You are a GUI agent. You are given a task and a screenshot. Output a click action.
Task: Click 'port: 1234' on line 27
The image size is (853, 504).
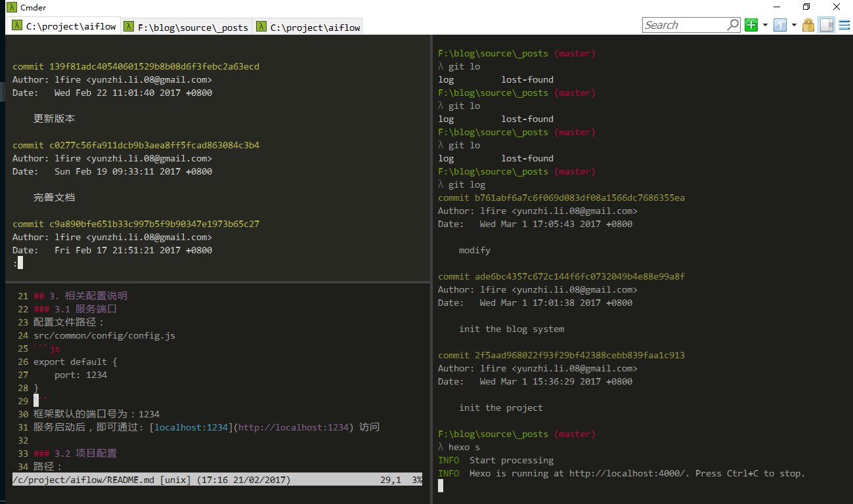pos(81,375)
